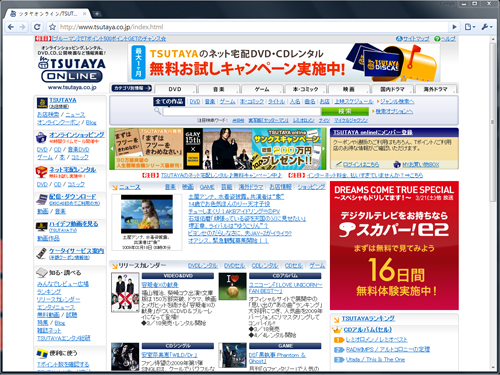
Task: Select the DVD category tab
Action: pos(175,89)
